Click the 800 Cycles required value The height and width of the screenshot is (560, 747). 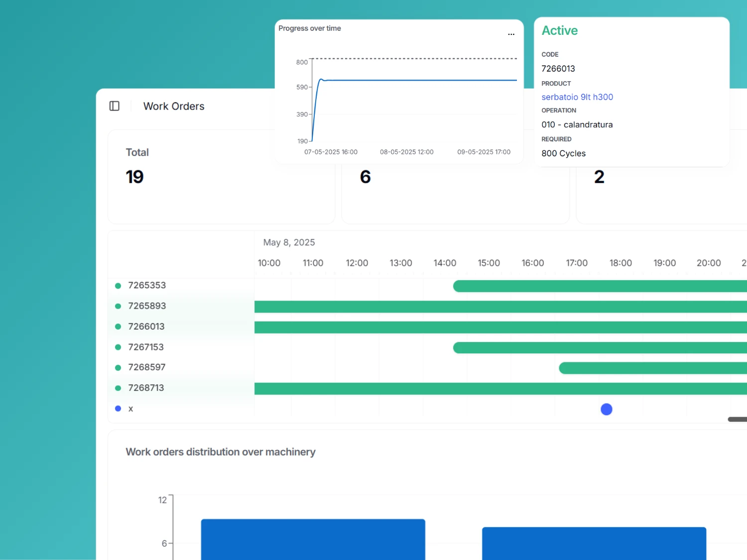(x=563, y=153)
